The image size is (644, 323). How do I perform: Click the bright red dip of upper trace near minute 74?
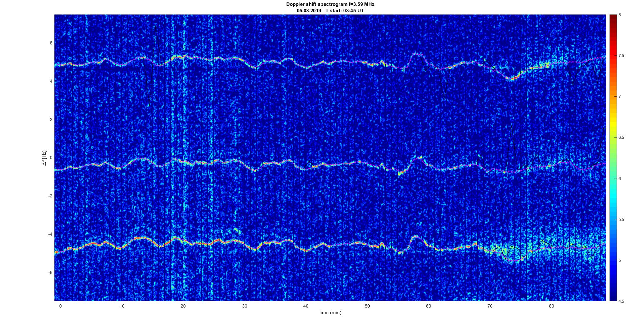(x=512, y=78)
